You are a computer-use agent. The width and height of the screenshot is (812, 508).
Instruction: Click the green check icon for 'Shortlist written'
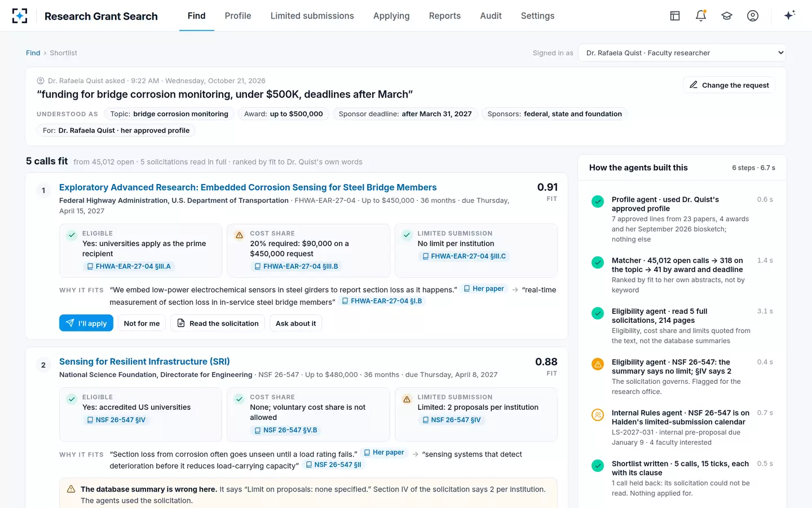tap(598, 466)
